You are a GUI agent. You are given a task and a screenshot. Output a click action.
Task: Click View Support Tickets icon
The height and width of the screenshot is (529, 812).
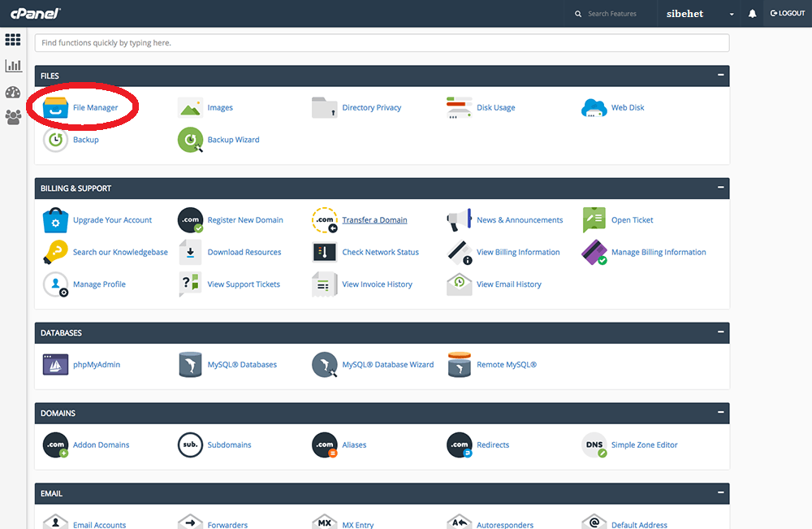[190, 284]
